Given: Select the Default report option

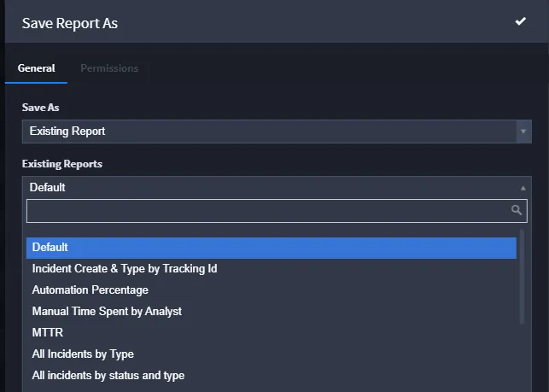Looking at the screenshot, I should tap(272, 248).
